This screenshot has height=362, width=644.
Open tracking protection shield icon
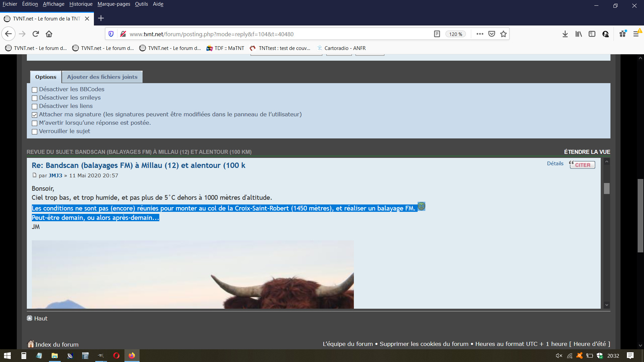point(111,34)
